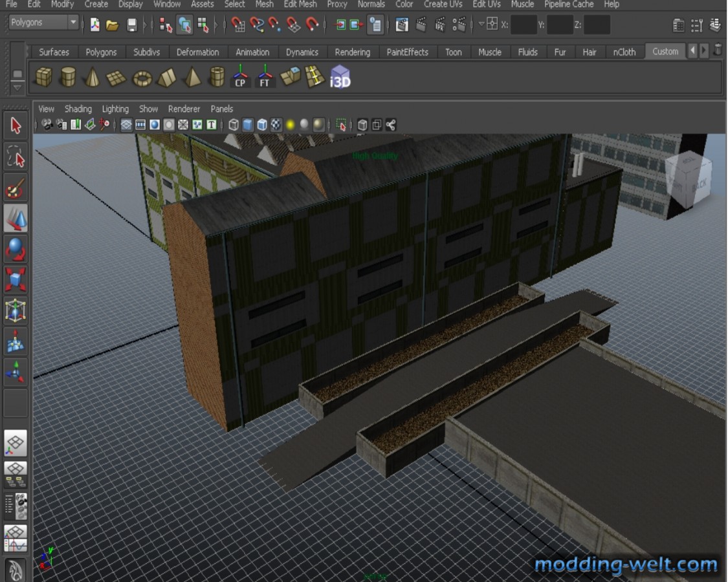The image size is (728, 582).
Task: Create a polygon cube from shelf
Action: tap(43, 77)
